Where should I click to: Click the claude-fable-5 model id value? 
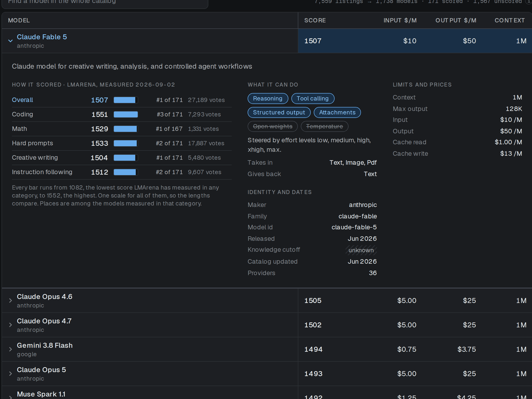[354, 227]
